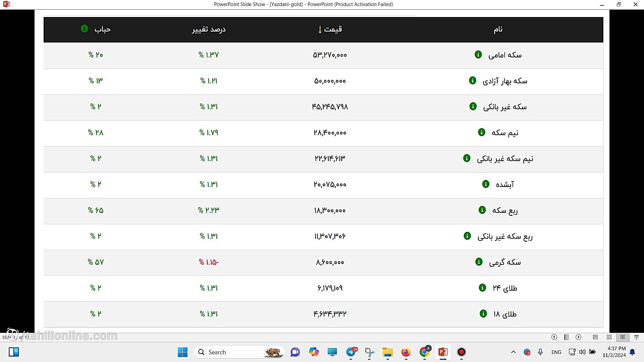This screenshot has height=362, width=644.
Task: Click the % ۶۵ bubble value
Action: click(96, 210)
